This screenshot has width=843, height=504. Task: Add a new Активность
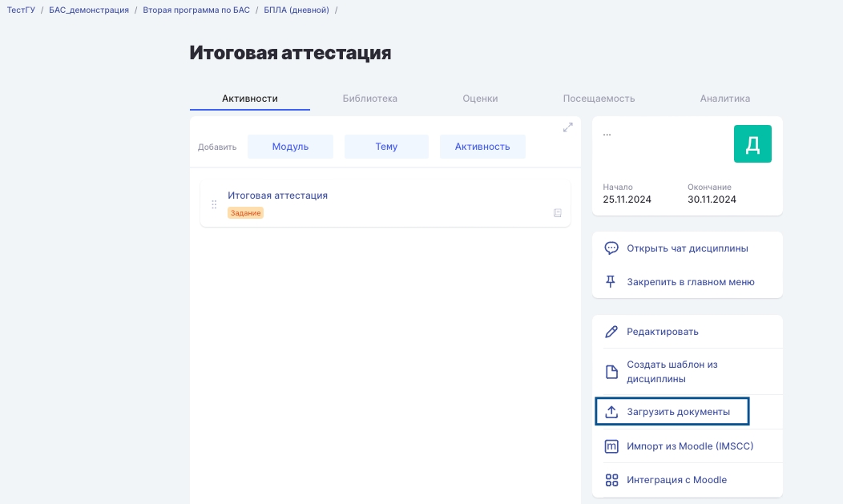[482, 147]
